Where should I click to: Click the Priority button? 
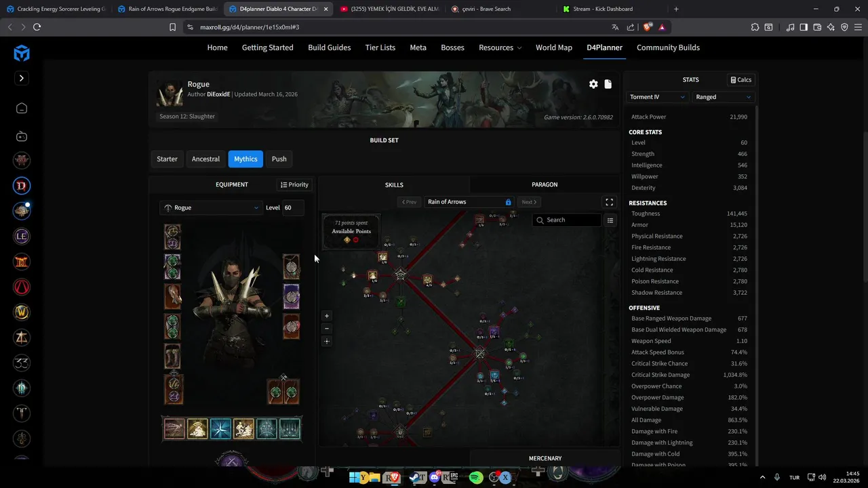[294, 184]
